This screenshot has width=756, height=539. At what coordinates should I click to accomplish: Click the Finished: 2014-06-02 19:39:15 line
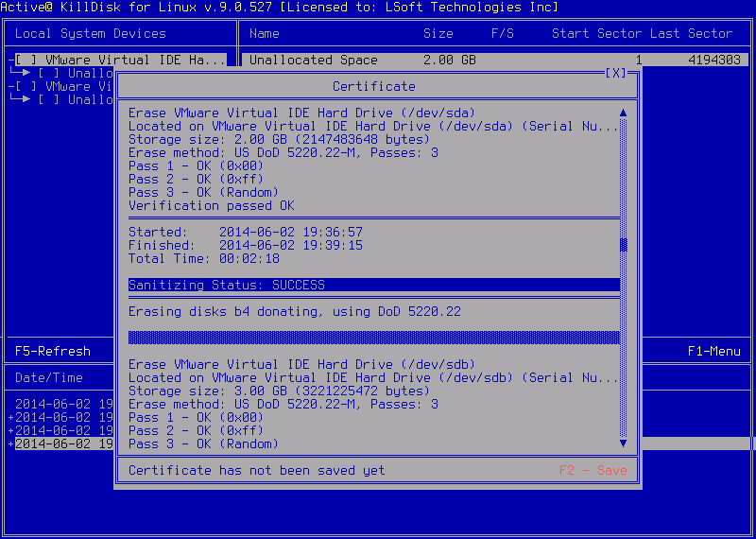(x=246, y=245)
